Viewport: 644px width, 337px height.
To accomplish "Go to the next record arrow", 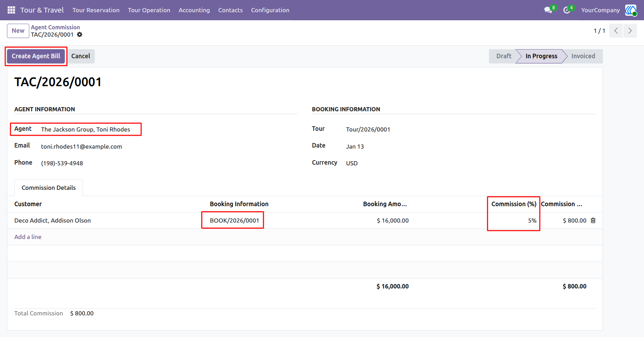I will tap(630, 31).
